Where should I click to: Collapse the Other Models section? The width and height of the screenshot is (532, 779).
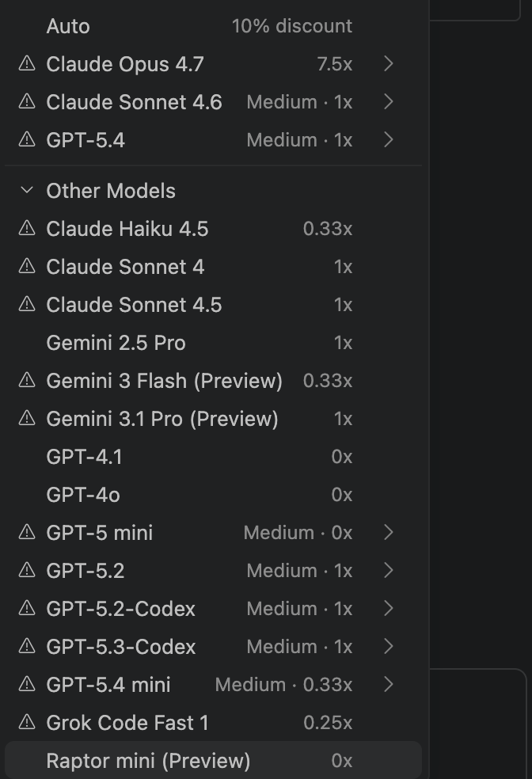point(27,191)
